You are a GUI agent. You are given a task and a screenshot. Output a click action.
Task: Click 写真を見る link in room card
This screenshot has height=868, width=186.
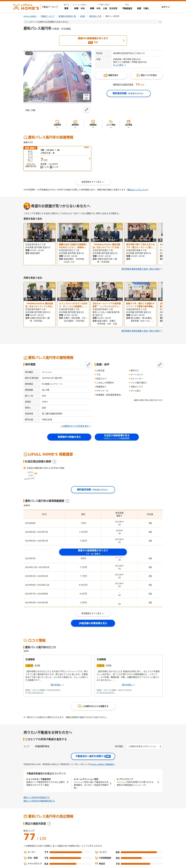[x=31, y=164]
